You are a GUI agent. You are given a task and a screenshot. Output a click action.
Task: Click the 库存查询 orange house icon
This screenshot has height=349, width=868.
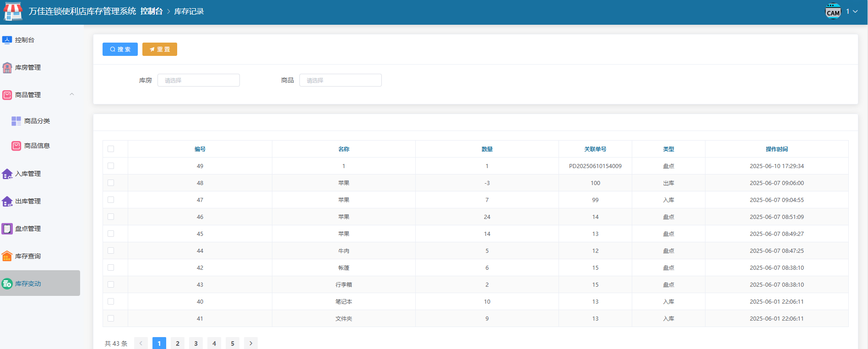click(7, 256)
